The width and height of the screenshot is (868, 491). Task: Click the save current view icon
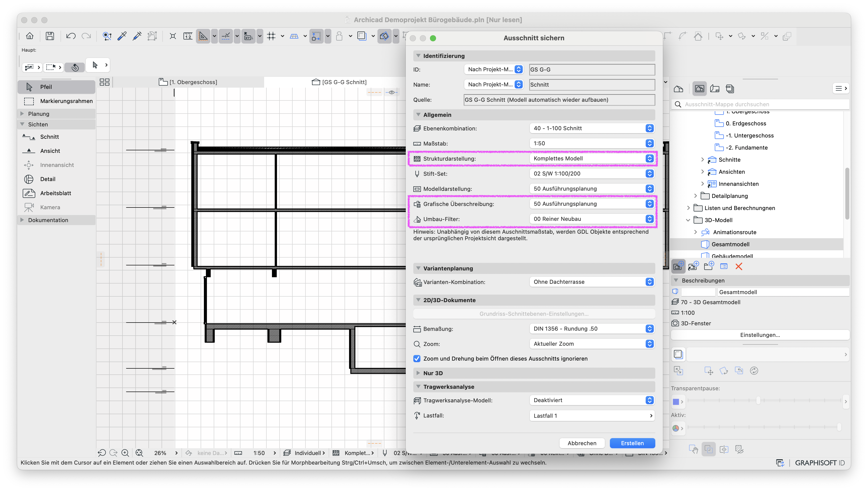point(678,266)
